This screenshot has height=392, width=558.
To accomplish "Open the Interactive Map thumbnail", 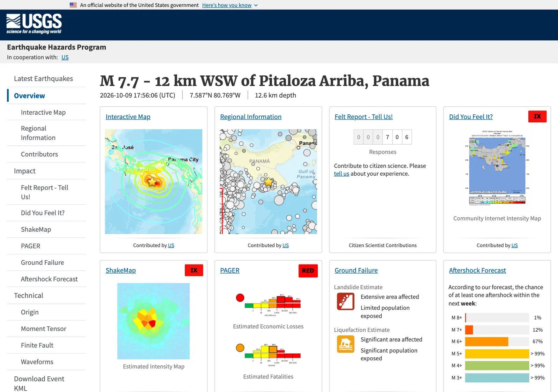I will click(153, 182).
